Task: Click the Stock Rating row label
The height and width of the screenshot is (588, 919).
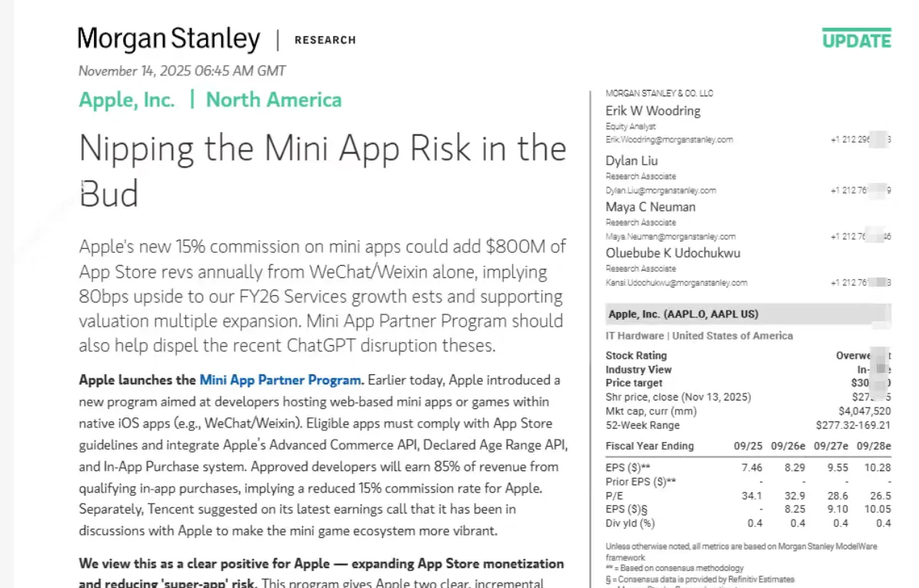Action: point(636,356)
